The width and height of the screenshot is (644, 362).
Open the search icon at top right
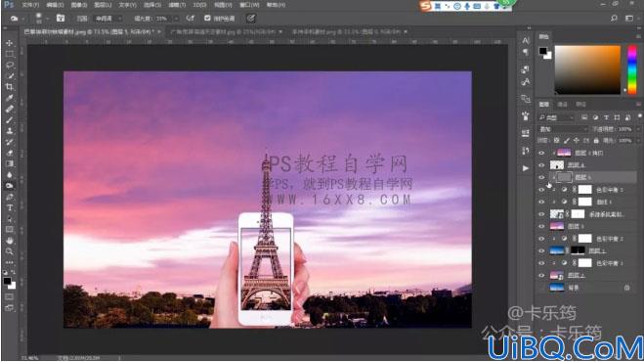pyautogui.click(x=614, y=18)
